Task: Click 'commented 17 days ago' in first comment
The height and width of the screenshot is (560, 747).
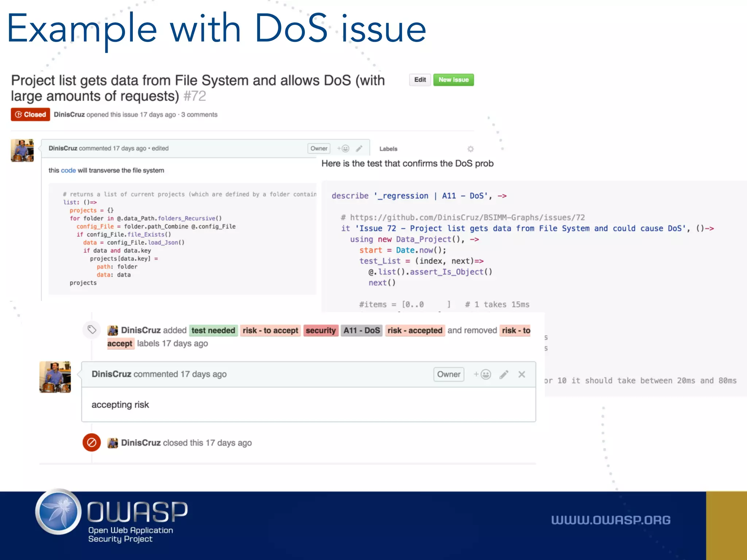Action: 113,148
